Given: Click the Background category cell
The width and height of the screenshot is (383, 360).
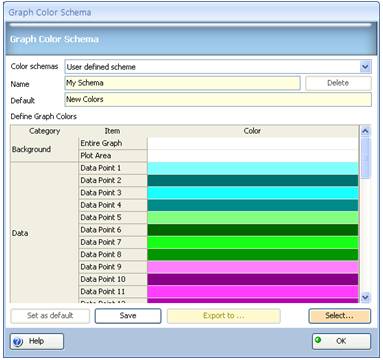Looking at the screenshot, I should click(44, 149).
